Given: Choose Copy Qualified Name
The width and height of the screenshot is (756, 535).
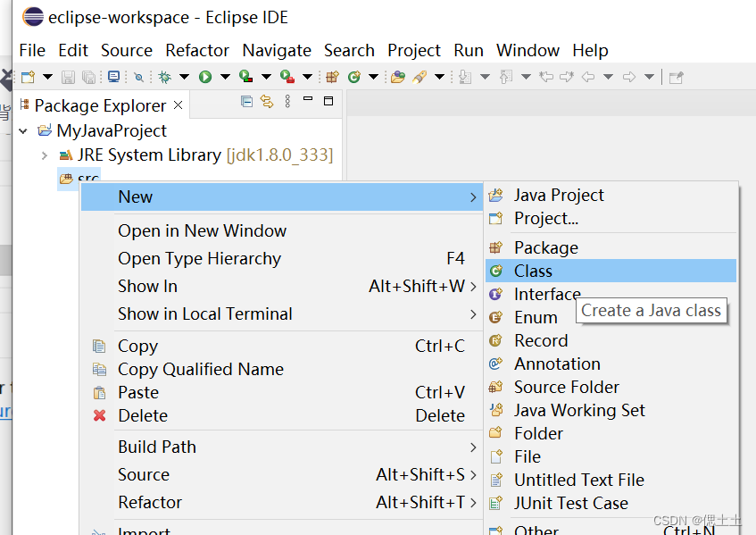Looking at the screenshot, I should [281, 369].
